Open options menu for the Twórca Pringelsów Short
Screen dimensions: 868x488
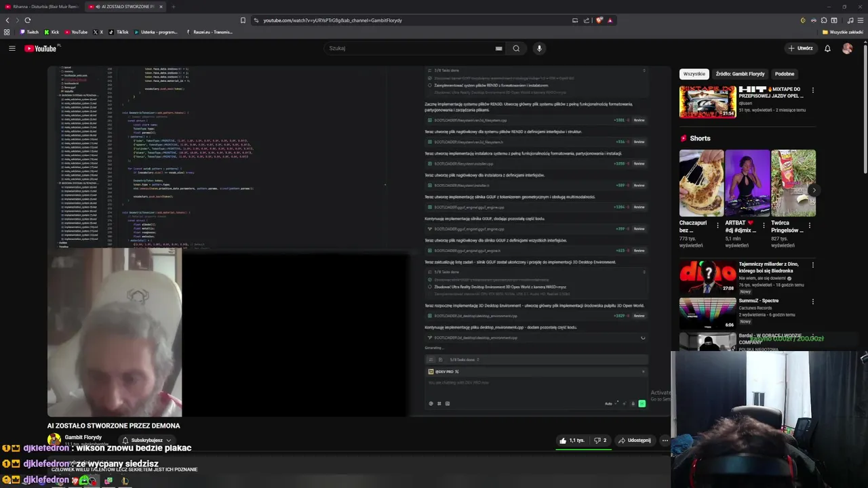810,226
